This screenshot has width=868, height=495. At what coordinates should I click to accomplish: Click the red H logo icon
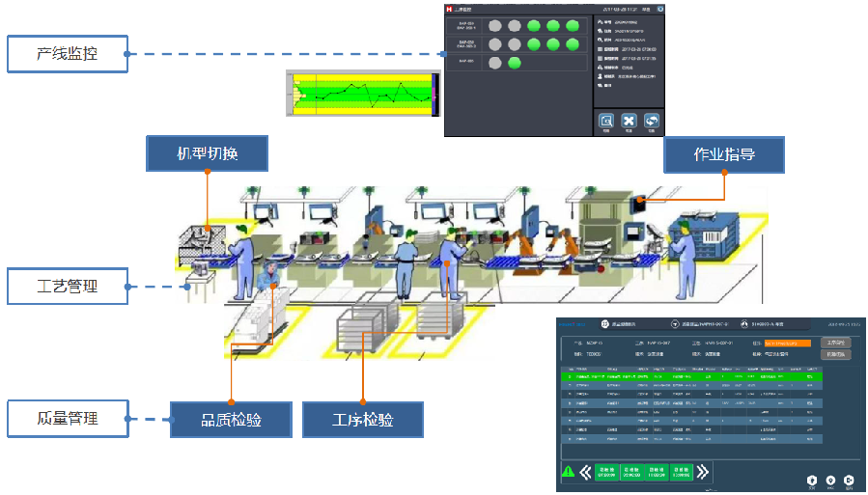[450, 9]
